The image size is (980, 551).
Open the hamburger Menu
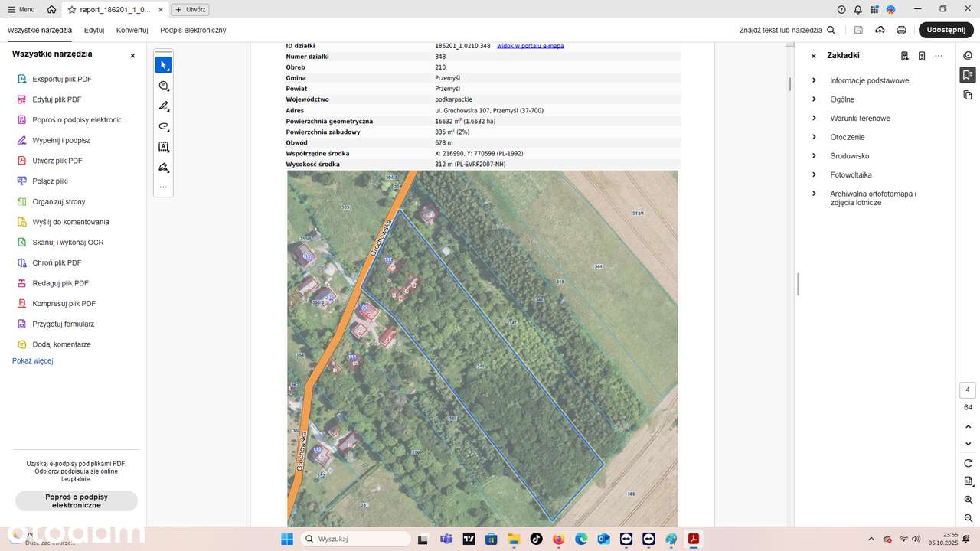point(21,10)
